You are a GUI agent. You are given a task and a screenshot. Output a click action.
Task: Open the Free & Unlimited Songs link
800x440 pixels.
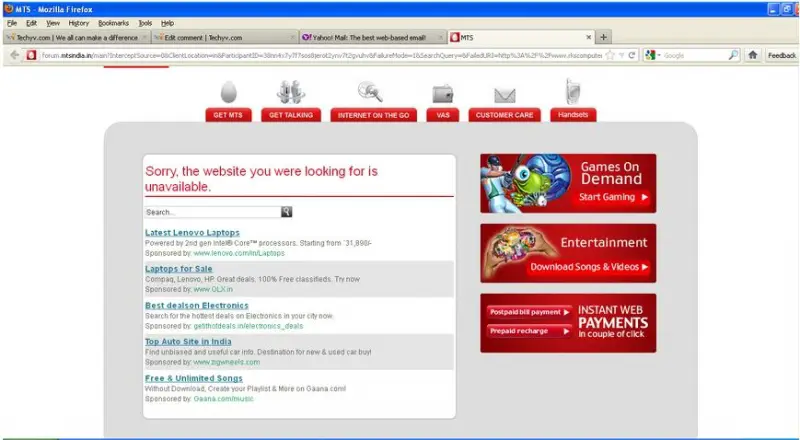(x=193, y=378)
